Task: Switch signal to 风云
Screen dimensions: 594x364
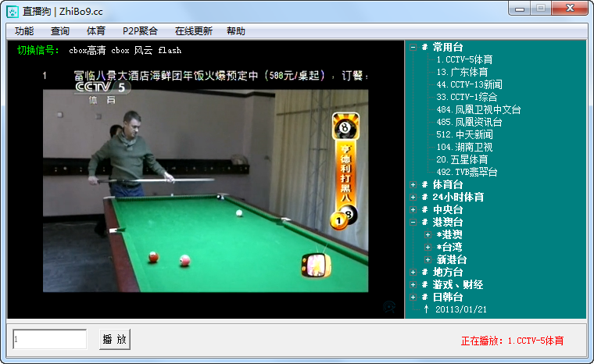Action: click(143, 50)
